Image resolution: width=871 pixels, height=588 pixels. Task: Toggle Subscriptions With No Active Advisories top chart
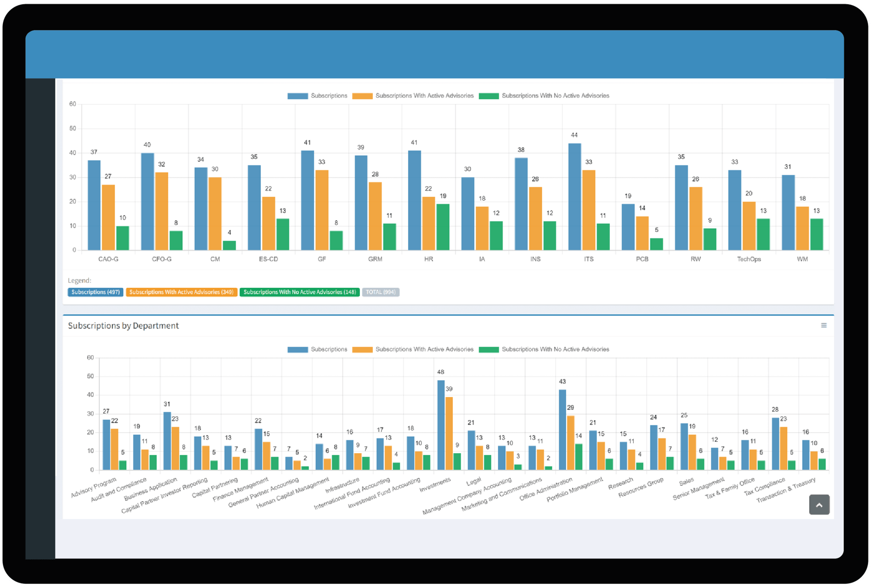[x=544, y=96]
